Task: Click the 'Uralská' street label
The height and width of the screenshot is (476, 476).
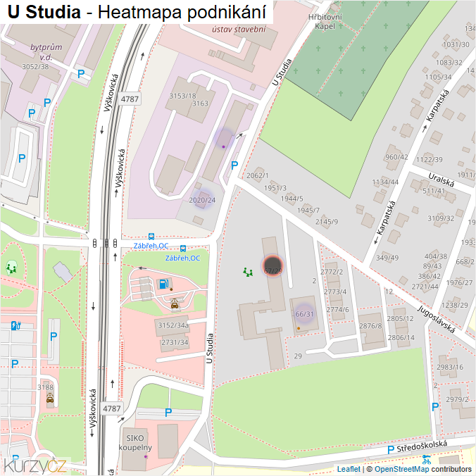Action: tap(441, 180)
